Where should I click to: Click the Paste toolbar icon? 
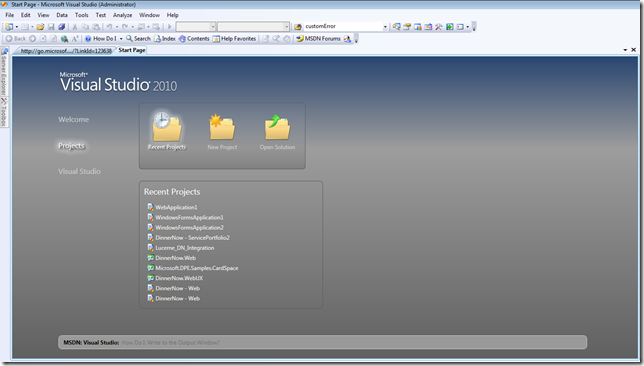pyautogui.click(x=96, y=27)
